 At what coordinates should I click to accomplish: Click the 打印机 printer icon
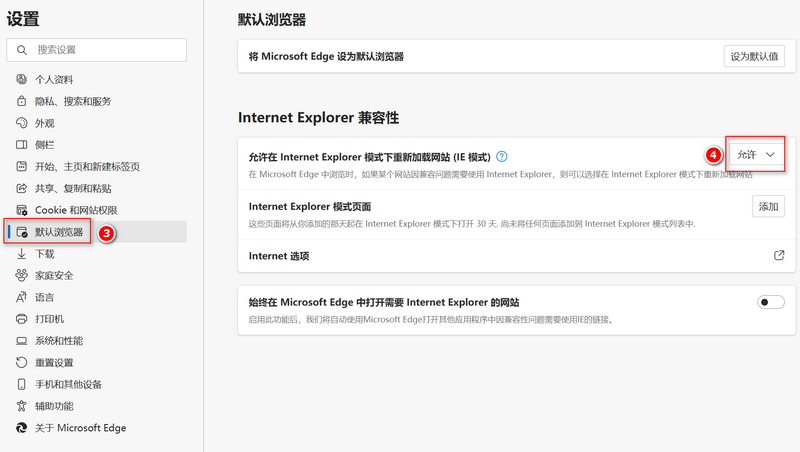pos(21,319)
